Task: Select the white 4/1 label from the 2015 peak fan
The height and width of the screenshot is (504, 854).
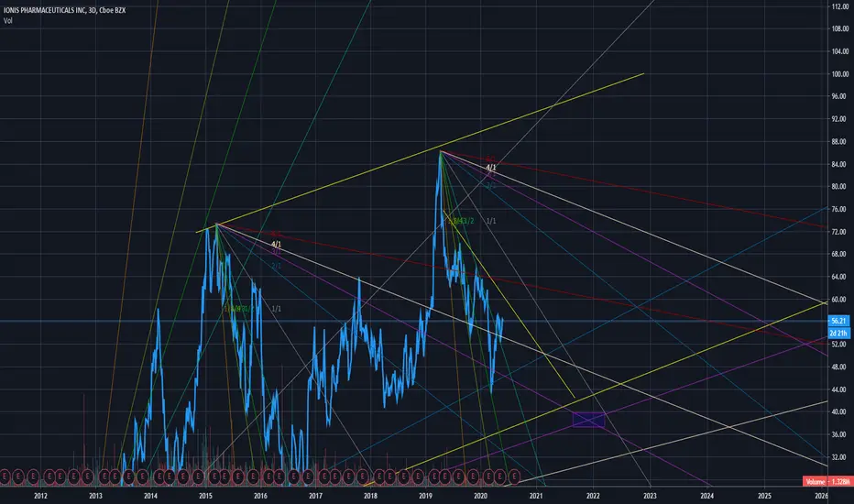Action: click(x=276, y=244)
